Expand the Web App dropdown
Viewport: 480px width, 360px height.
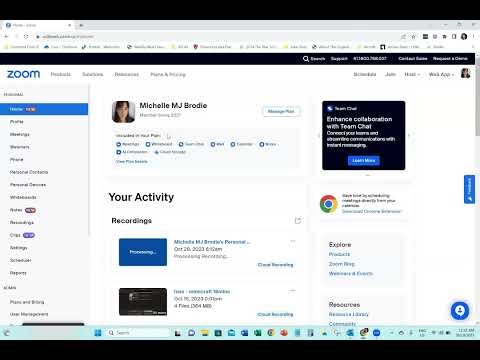tap(441, 74)
